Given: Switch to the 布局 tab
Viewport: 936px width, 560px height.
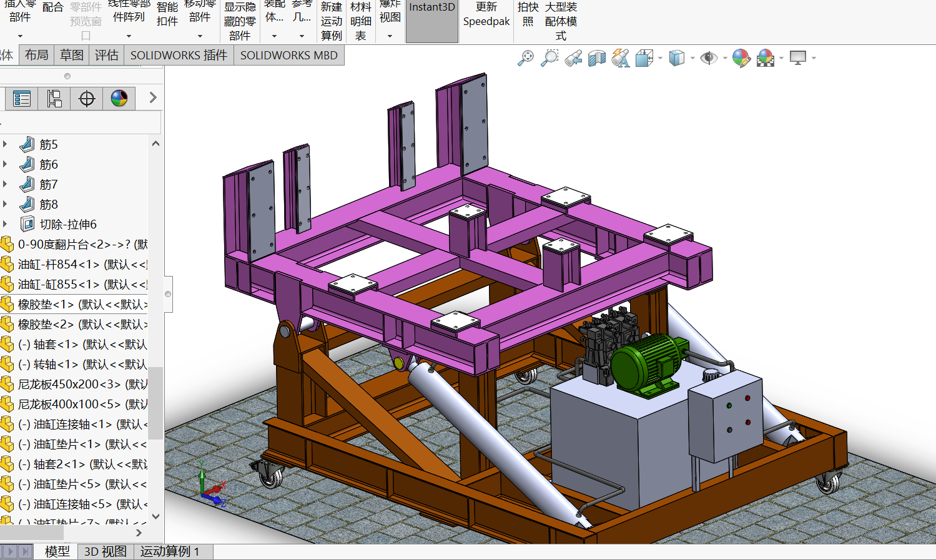Looking at the screenshot, I should [37, 55].
